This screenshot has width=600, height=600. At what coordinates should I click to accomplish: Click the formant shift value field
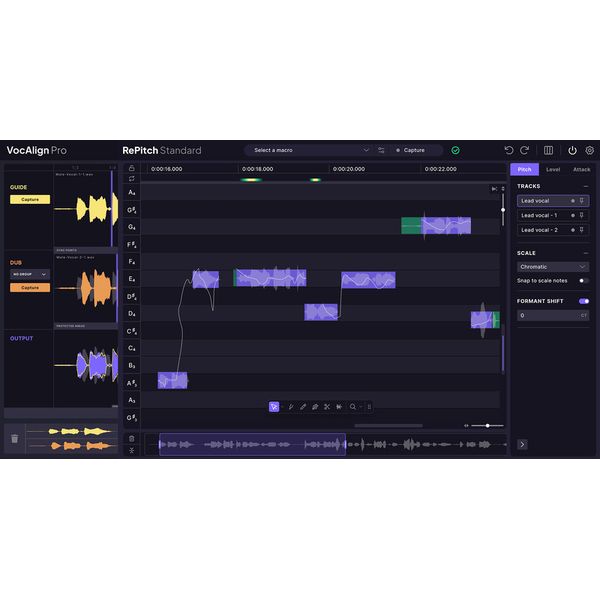pyautogui.click(x=553, y=315)
